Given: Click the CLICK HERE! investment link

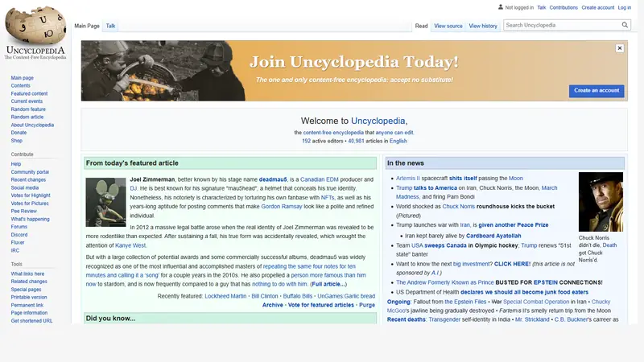Looking at the screenshot, I should pos(512,265).
